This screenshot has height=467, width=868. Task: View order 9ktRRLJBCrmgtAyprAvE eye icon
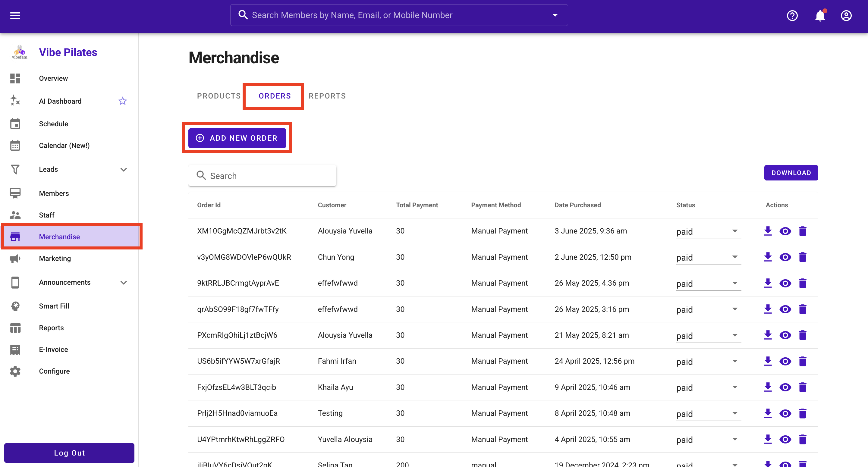tap(785, 284)
